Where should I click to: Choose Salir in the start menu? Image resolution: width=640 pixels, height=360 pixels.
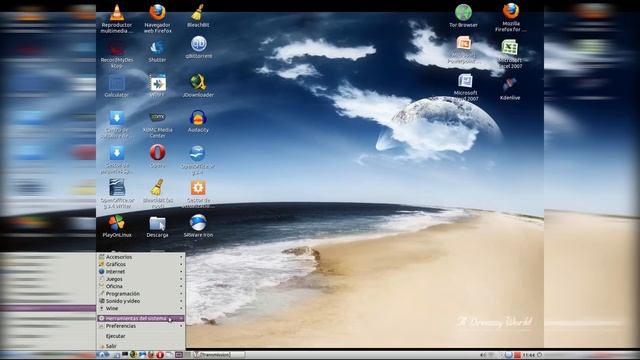pos(141,346)
